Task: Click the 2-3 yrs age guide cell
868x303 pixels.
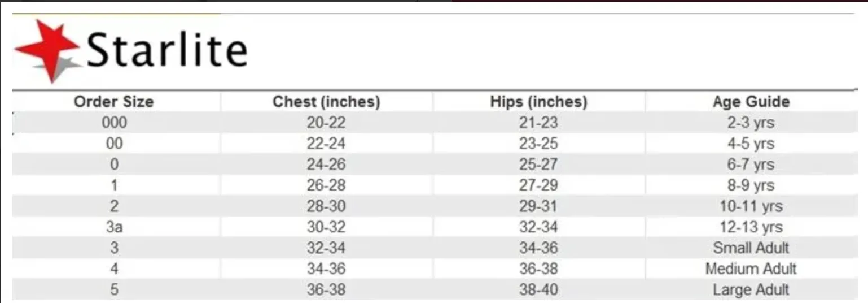Action: (751, 123)
